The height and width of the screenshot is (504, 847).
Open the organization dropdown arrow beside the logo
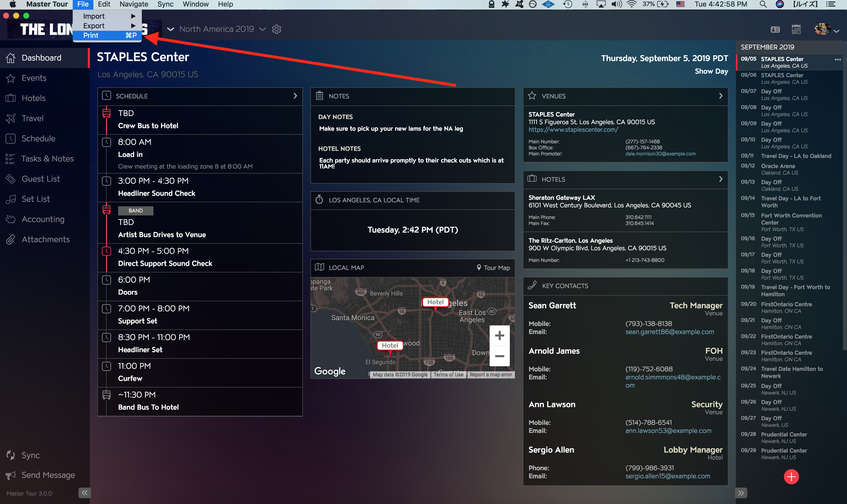[171, 29]
